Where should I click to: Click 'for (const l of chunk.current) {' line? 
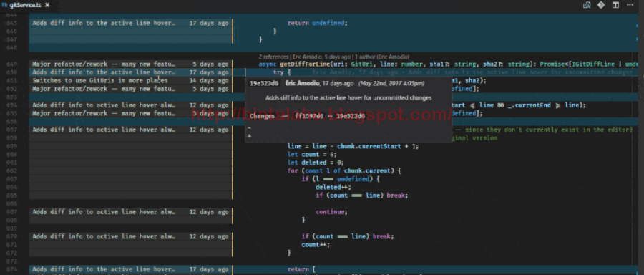pos(343,171)
